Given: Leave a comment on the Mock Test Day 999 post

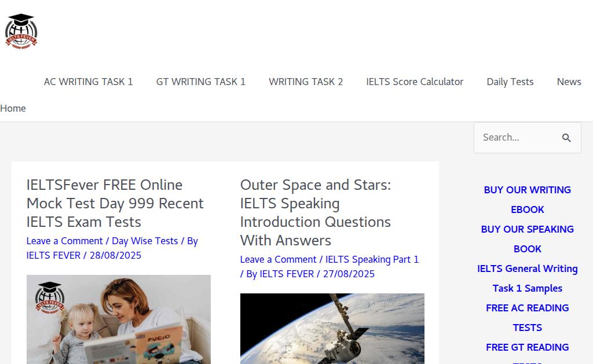Looking at the screenshot, I should 65,241.
